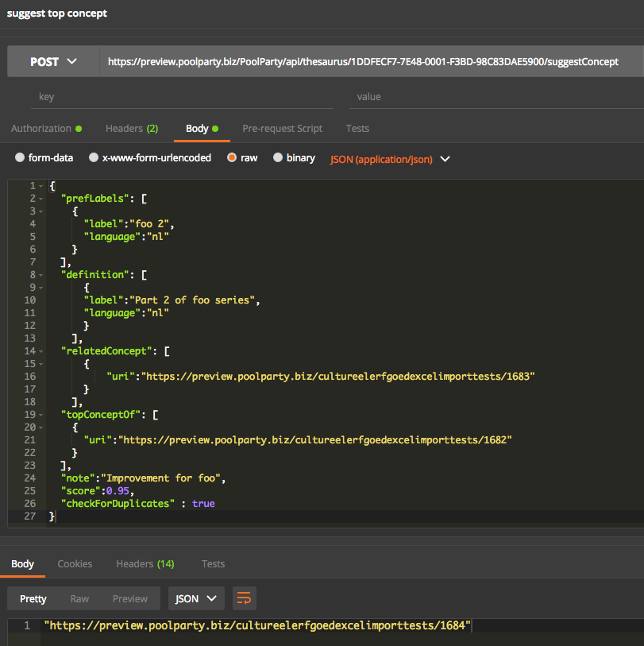The image size is (644, 646).
Task: Expand the response JSON format dropdown
Action: pyautogui.click(x=196, y=598)
